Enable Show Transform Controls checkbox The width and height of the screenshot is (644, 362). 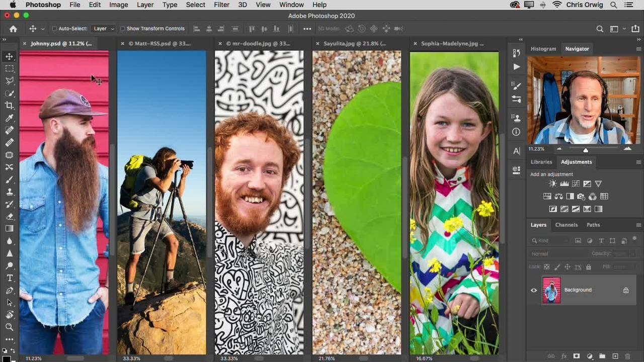122,29
